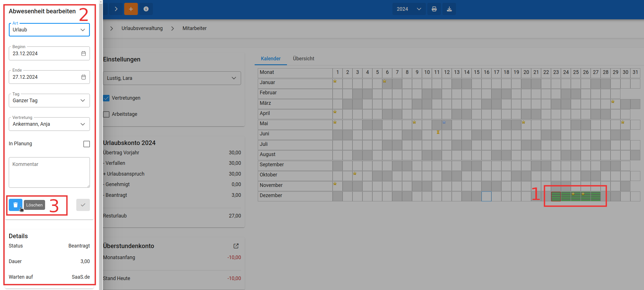Toggle the In Planung checkbox
Screen dimensions: 644x290
click(86, 144)
